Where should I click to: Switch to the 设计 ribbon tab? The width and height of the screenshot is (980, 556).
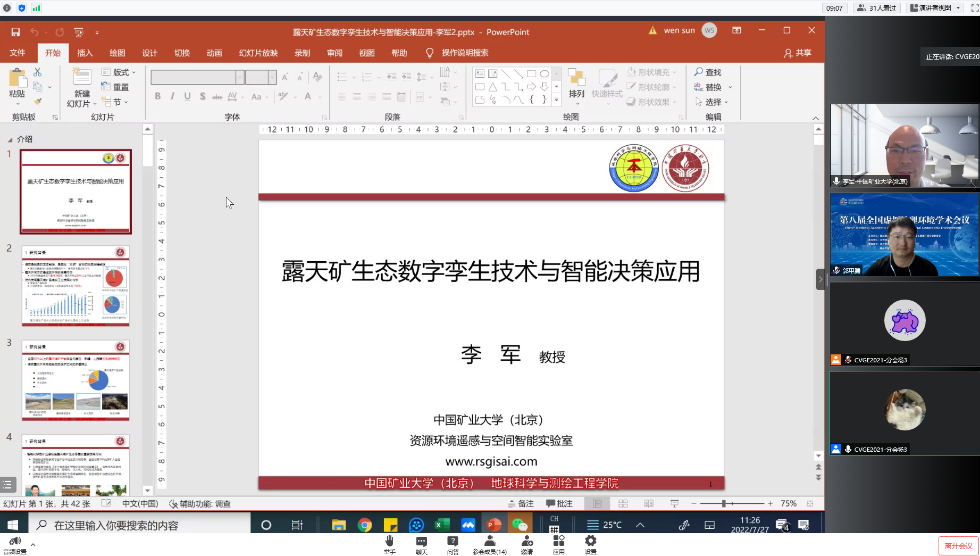click(x=150, y=53)
